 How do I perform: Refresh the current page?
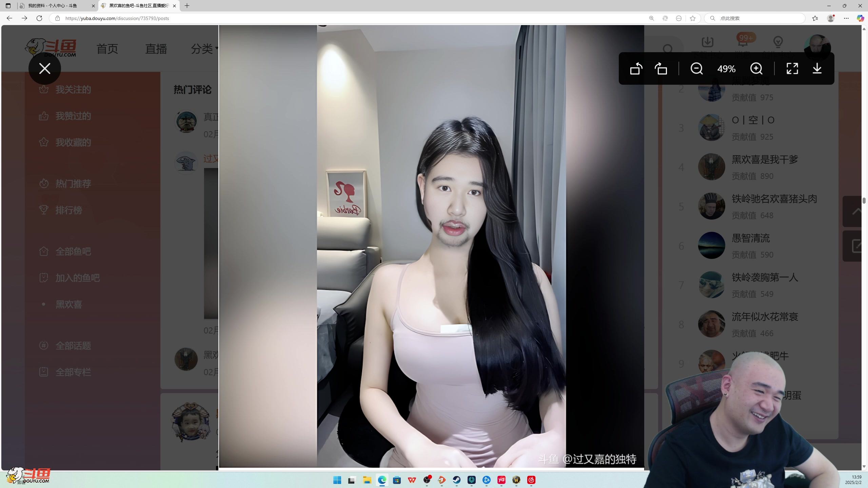coord(39,18)
